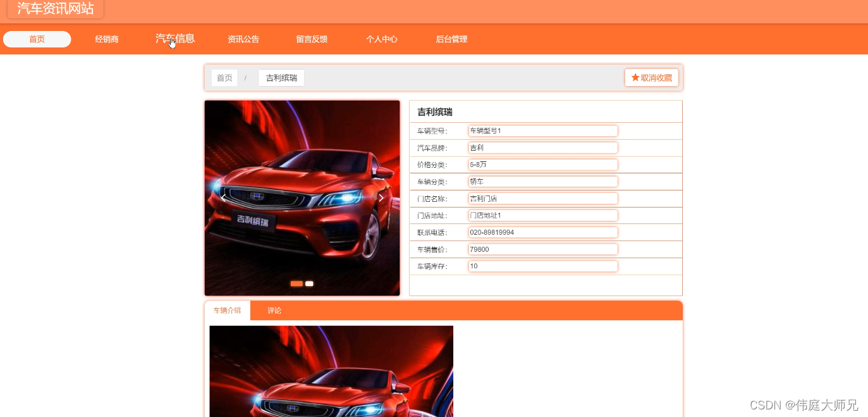
Task: Navigate to 经销商 section
Action: tap(106, 39)
